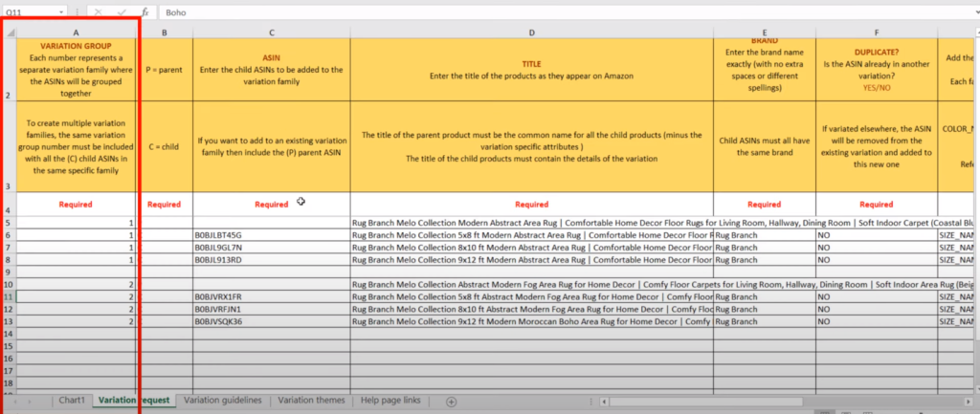Select column C header
980x414 pixels.
[x=271, y=33]
